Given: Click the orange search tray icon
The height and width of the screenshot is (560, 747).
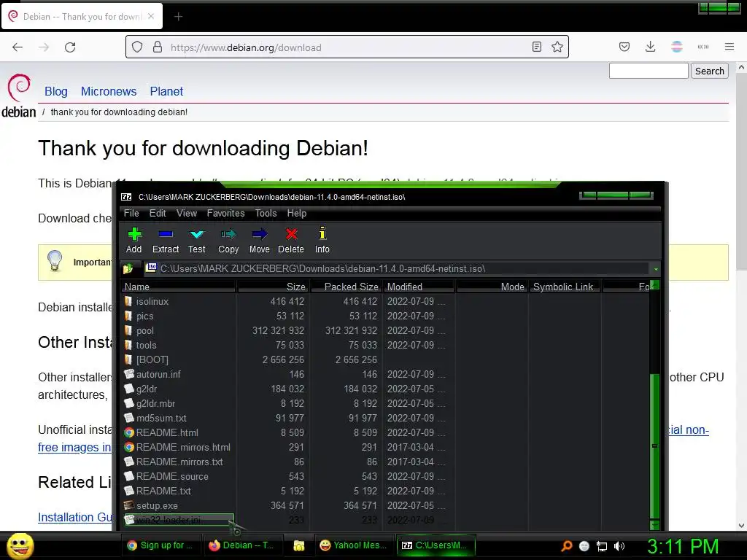Looking at the screenshot, I should (x=566, y=546).
